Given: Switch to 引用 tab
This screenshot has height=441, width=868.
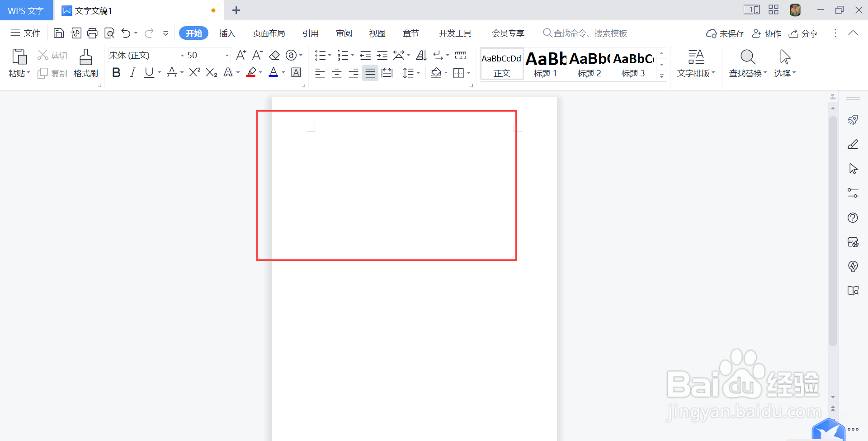Looking at the screenshot, I should [x=311, y=33].
